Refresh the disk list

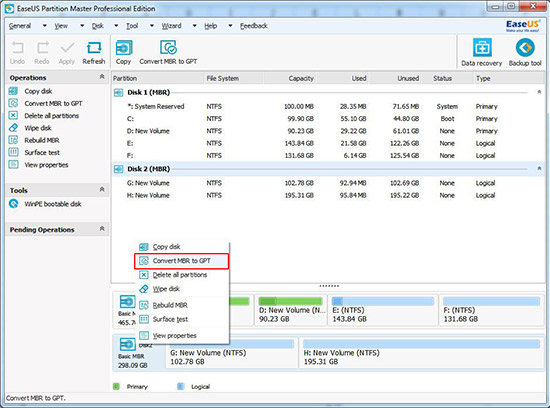click(94, 53)
